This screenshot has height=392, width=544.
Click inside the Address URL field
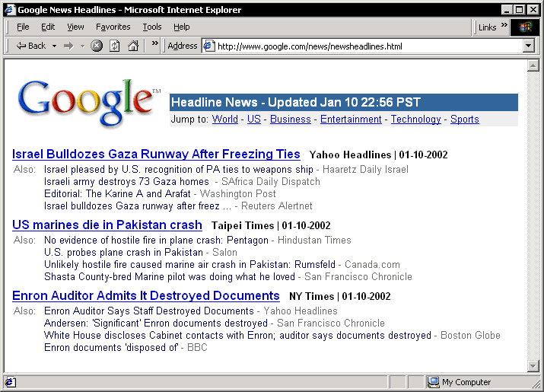365,46
